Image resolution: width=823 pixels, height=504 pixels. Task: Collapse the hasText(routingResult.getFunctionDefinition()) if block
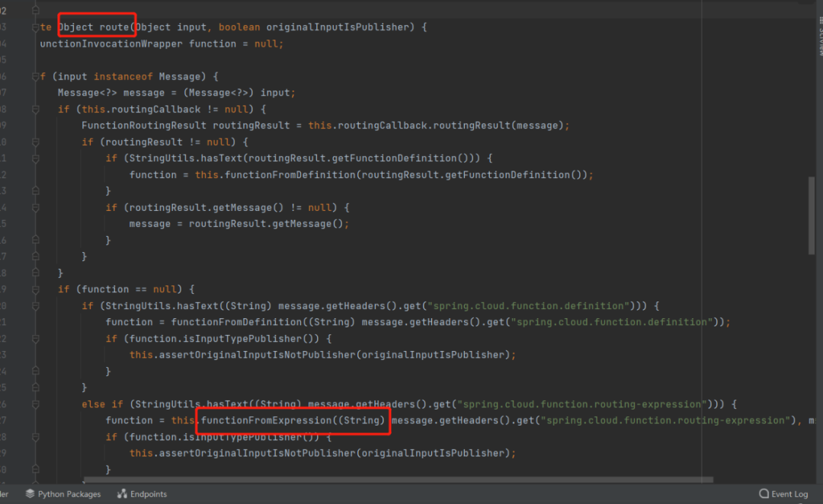(x=36, y=158)
